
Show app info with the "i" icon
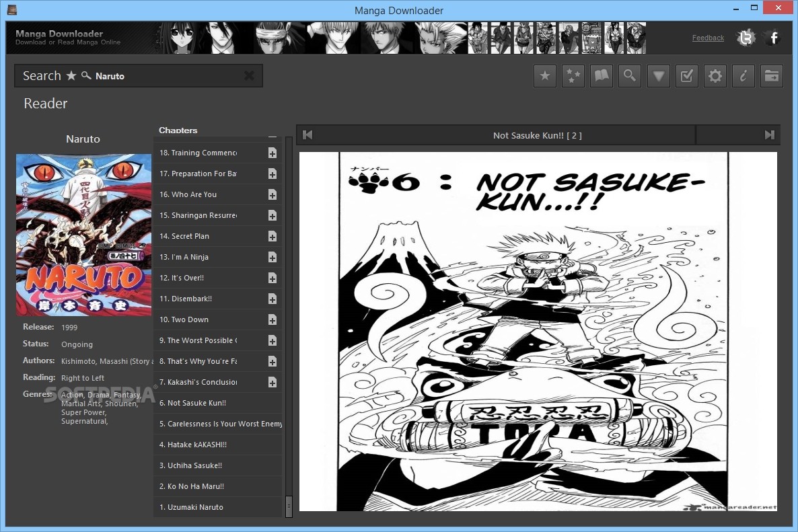(743, 76)
